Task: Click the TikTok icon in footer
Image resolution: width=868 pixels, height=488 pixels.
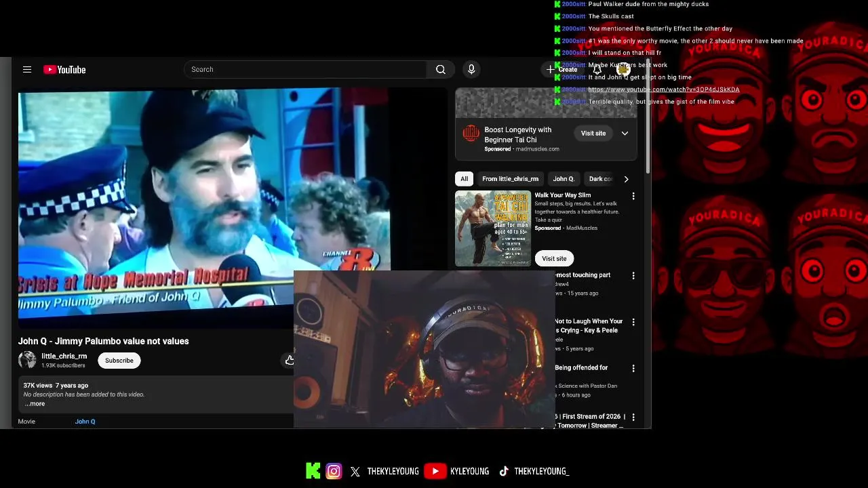Action: click(504, 472)
